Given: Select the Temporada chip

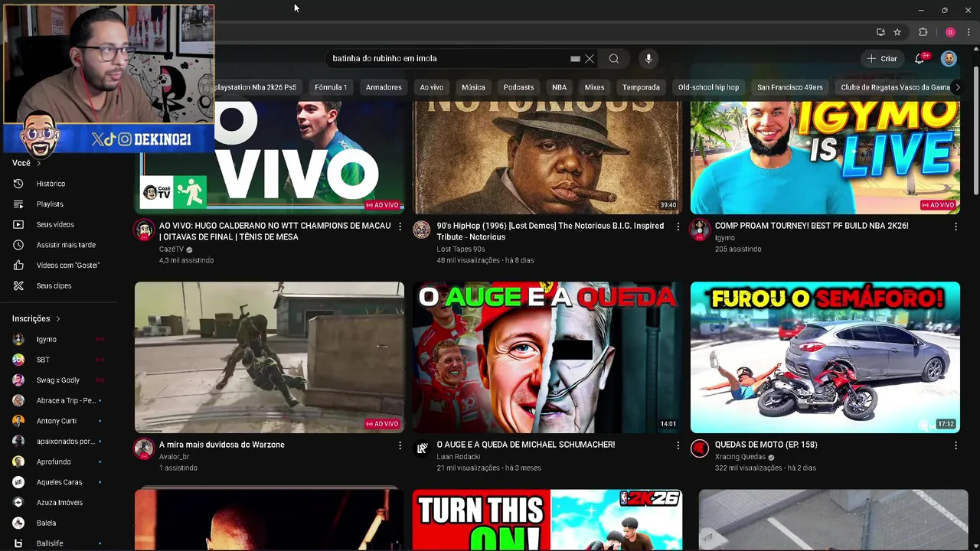Looking at the screenshot, I should 641,87.
